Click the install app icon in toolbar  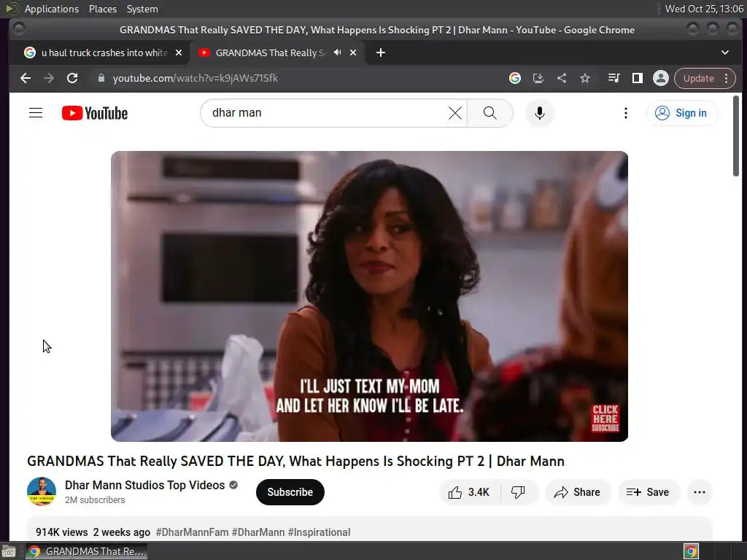coord(538,78)
